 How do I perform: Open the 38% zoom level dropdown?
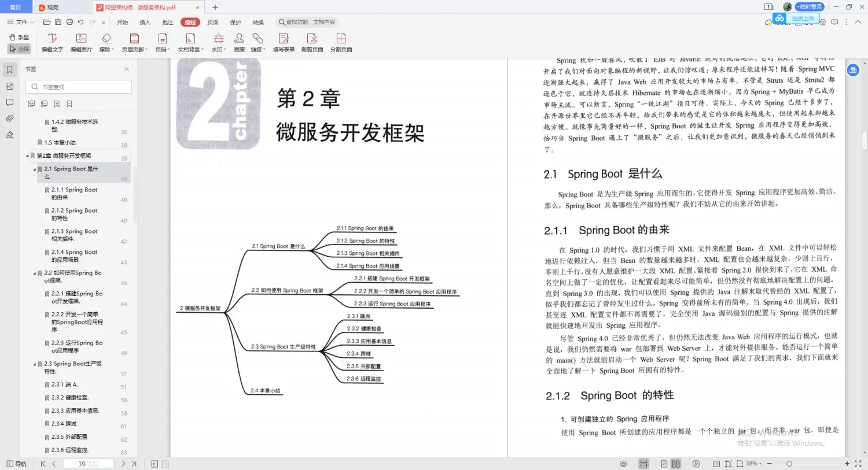click(x=754, y=464)
